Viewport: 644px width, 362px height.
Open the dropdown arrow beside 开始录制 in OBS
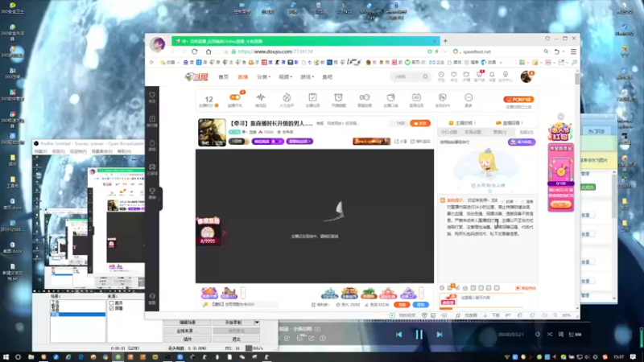point(257,323)
